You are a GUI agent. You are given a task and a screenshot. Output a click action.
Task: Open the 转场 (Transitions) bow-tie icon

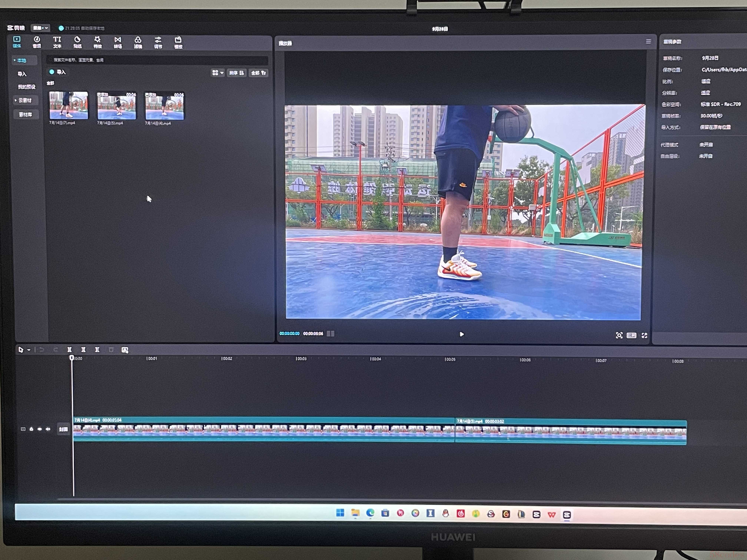(117, 42)
